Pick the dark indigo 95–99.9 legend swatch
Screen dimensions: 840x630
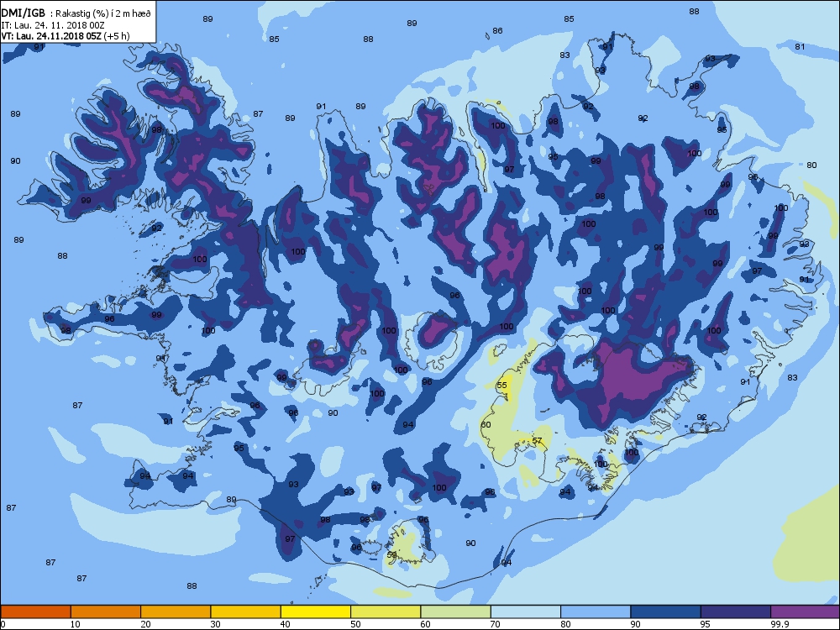tap(736, 612)
